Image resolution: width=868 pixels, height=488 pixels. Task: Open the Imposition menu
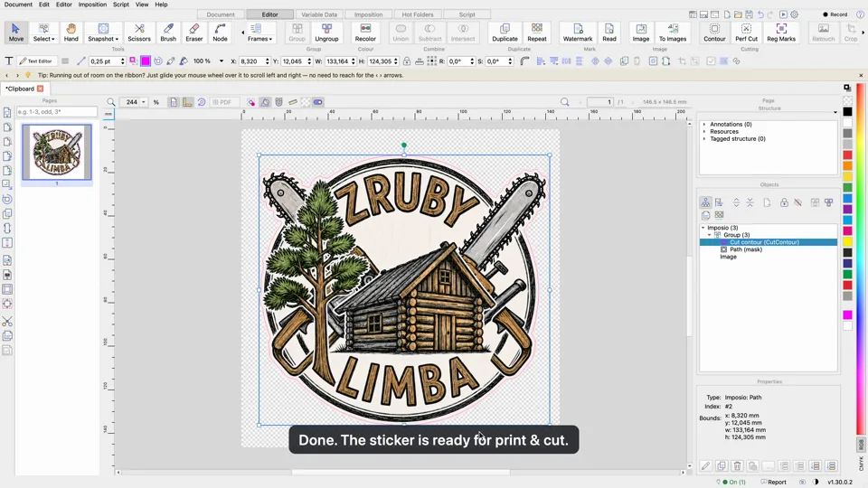pos(92,5)
